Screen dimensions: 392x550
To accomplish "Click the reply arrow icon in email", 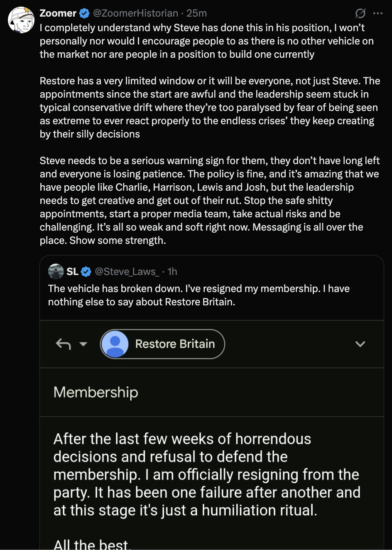I will (63, 344).
